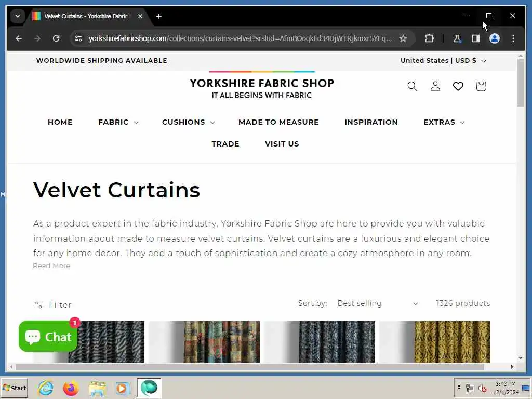The height and width of the screenshot is (399, 532).
Task: Go to the HOME menu item
Action: point(60,122)
